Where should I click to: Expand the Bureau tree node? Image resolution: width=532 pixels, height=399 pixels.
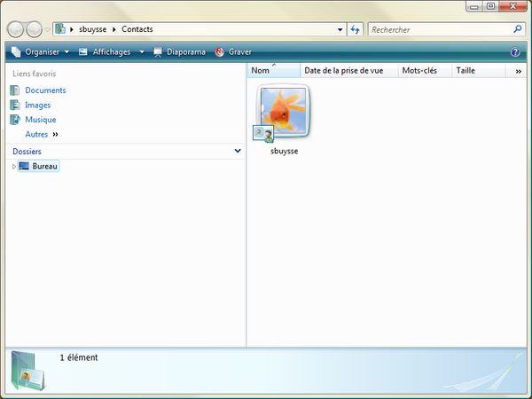(13, 167)
